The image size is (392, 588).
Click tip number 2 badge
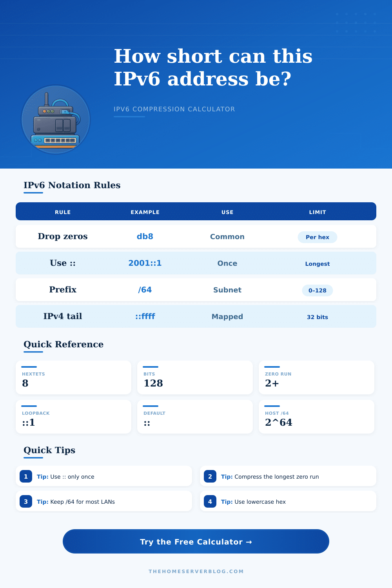pos(210,476)
